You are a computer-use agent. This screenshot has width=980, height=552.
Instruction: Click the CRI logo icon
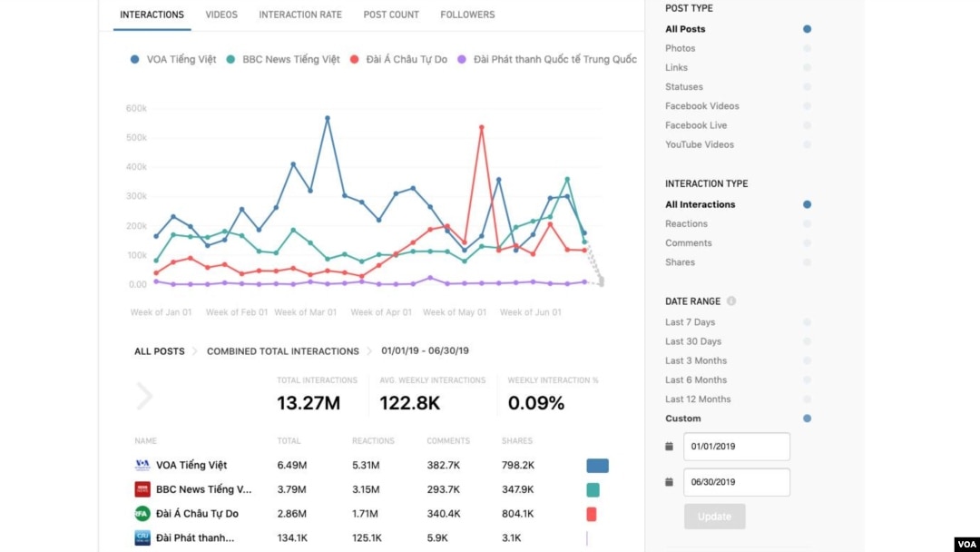point(142,537)
